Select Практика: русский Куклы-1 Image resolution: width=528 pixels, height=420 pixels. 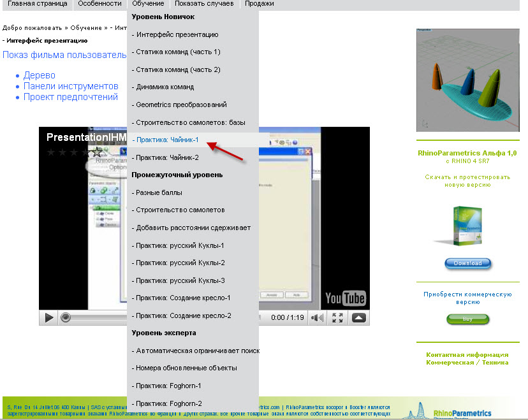pyautogui.click(x=178, y=245)
